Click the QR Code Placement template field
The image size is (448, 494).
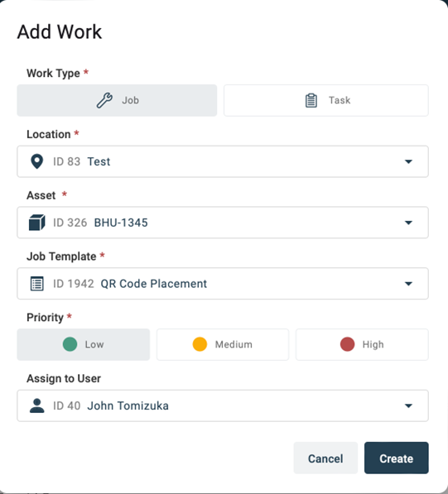point(223,284)
